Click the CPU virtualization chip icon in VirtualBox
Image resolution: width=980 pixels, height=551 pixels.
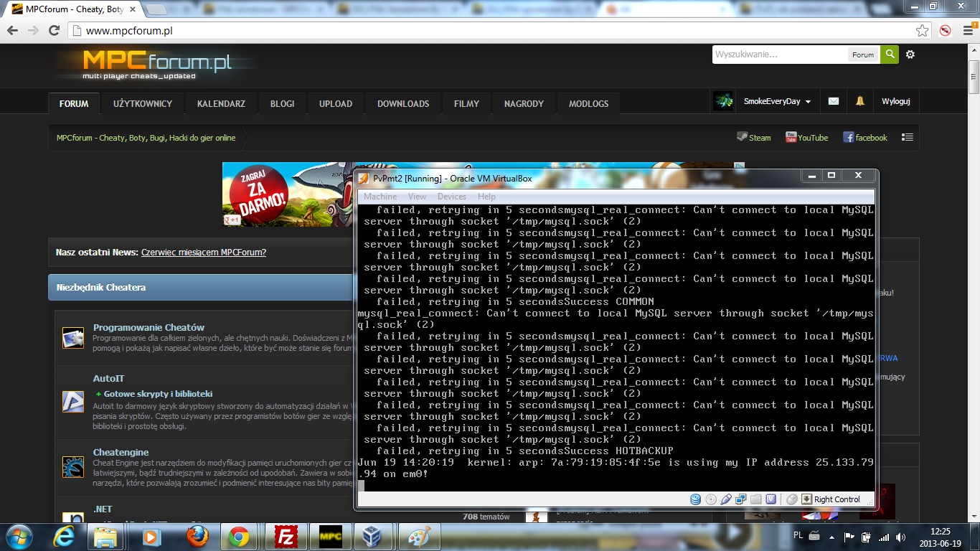click(771, 499)
